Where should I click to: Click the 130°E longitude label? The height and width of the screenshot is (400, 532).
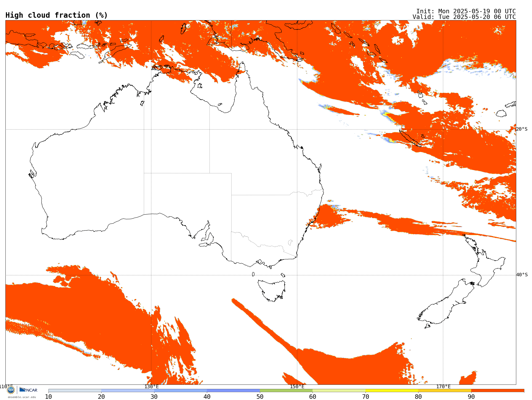[151, 387]
